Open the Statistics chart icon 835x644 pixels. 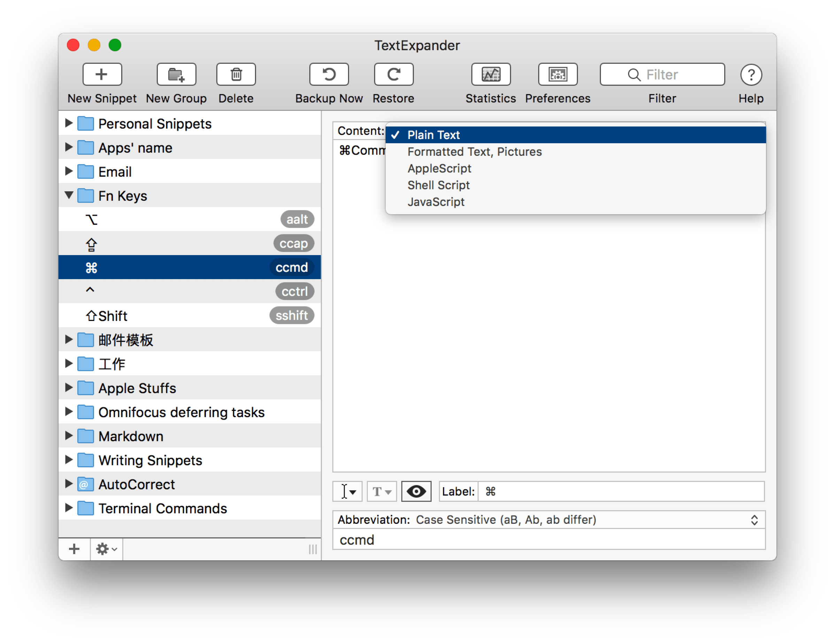[490, 74]
